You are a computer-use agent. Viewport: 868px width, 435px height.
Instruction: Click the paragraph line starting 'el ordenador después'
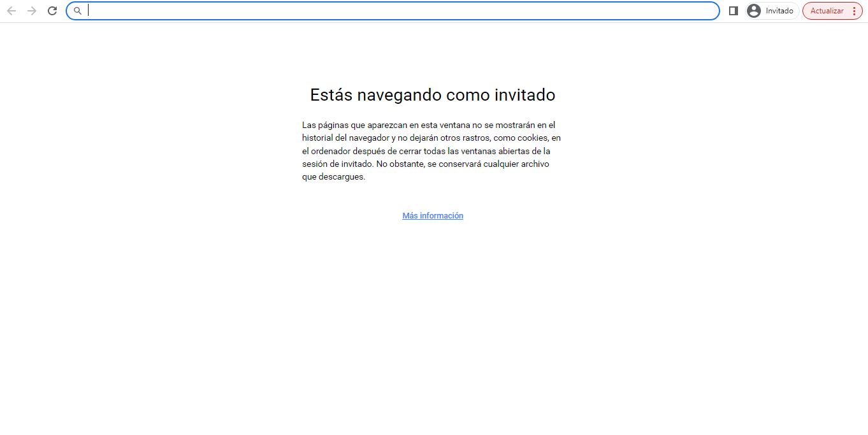pos(426,152)
